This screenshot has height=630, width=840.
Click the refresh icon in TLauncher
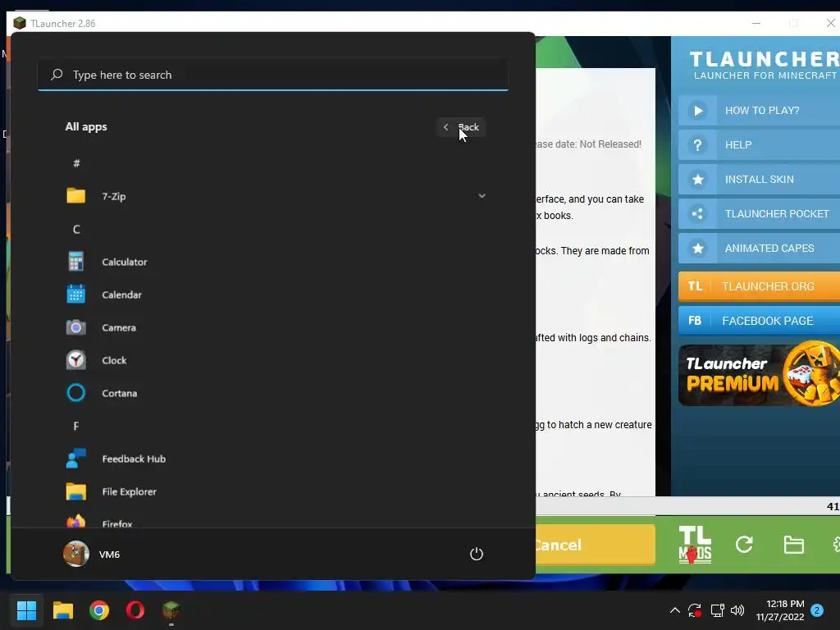point(744,545)
